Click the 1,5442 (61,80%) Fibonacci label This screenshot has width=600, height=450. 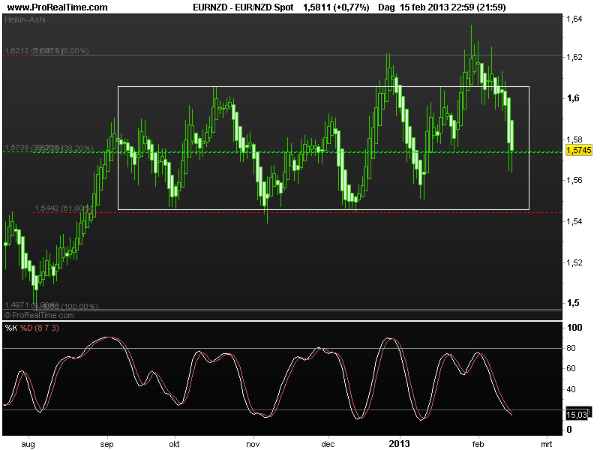point(64,208)
